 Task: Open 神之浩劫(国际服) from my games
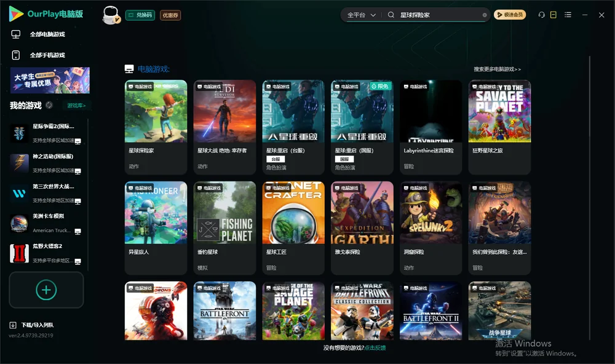(46, 163)
